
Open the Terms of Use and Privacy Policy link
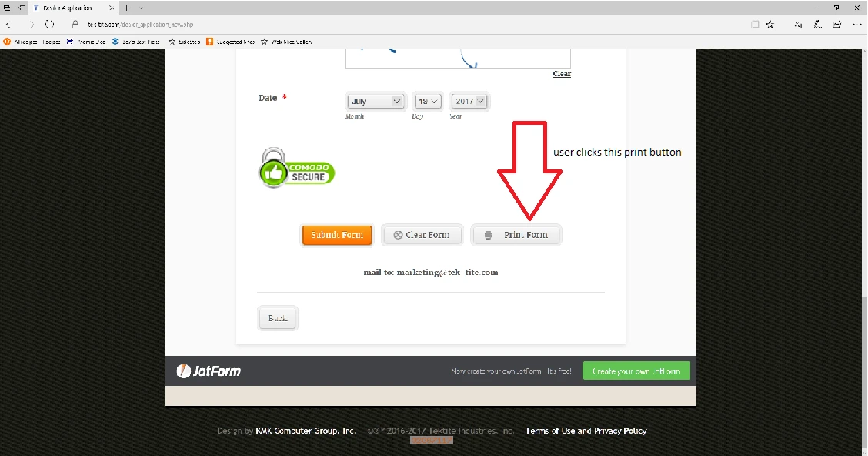tap(585, 431)
